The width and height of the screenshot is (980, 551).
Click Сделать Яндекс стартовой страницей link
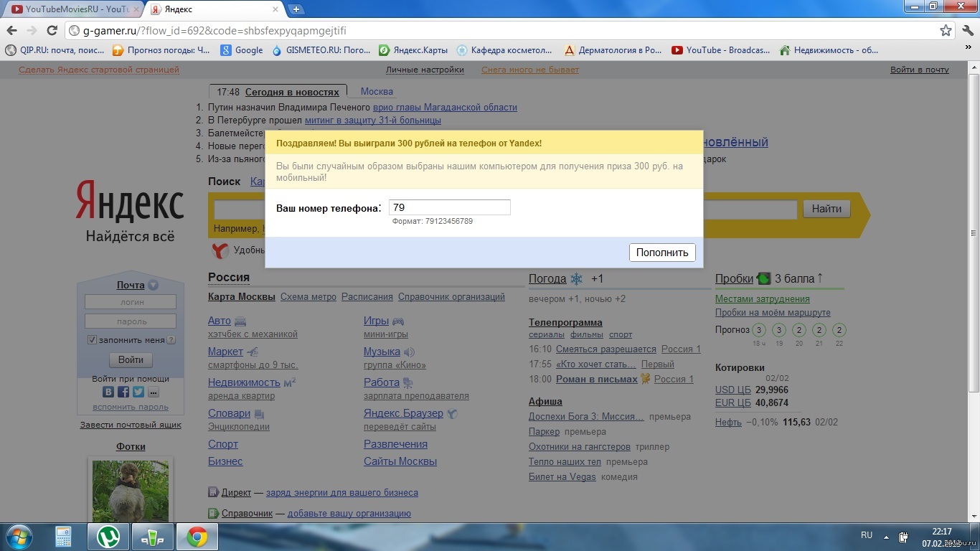click(99, 70)
